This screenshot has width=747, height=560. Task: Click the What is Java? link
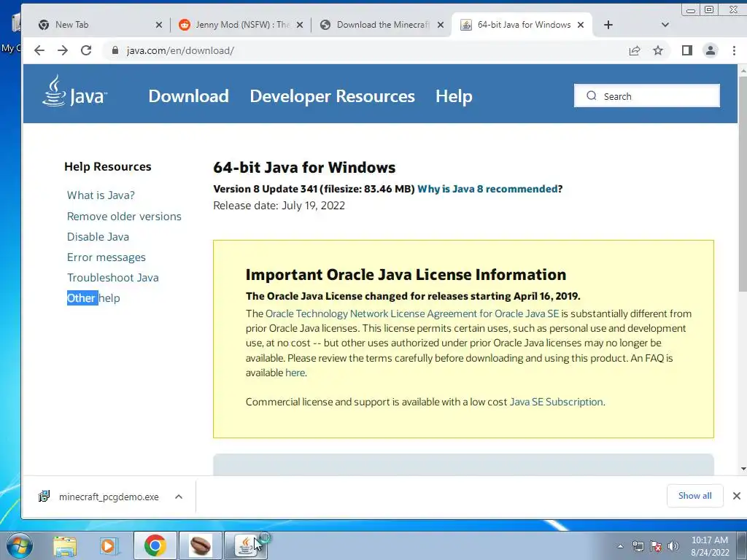coord(101,195)
